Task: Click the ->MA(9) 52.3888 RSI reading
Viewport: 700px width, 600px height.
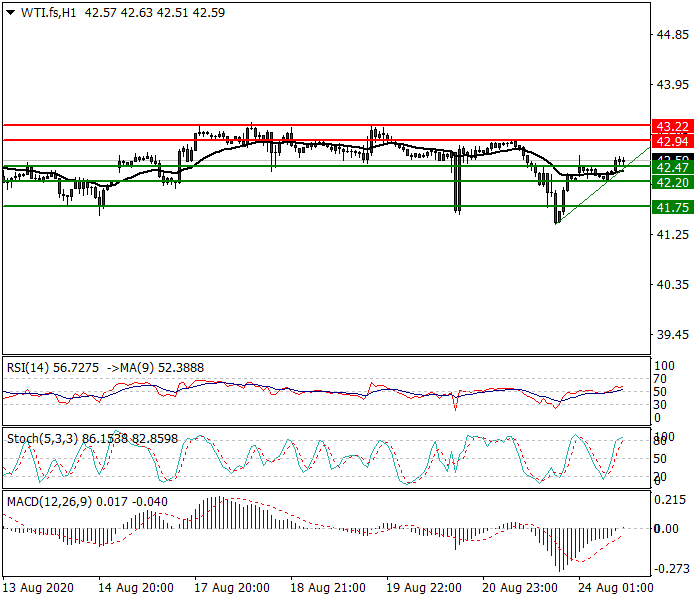Action: [155, 368]
